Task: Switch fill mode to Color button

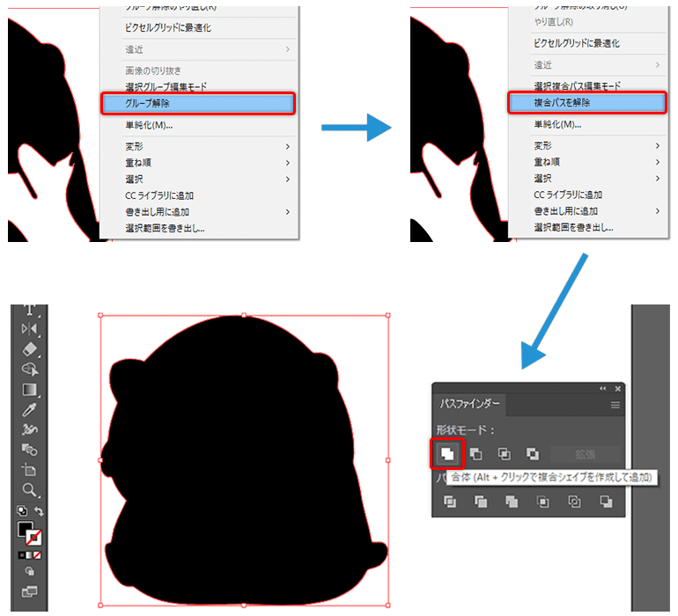Action: tap(22, 555)
